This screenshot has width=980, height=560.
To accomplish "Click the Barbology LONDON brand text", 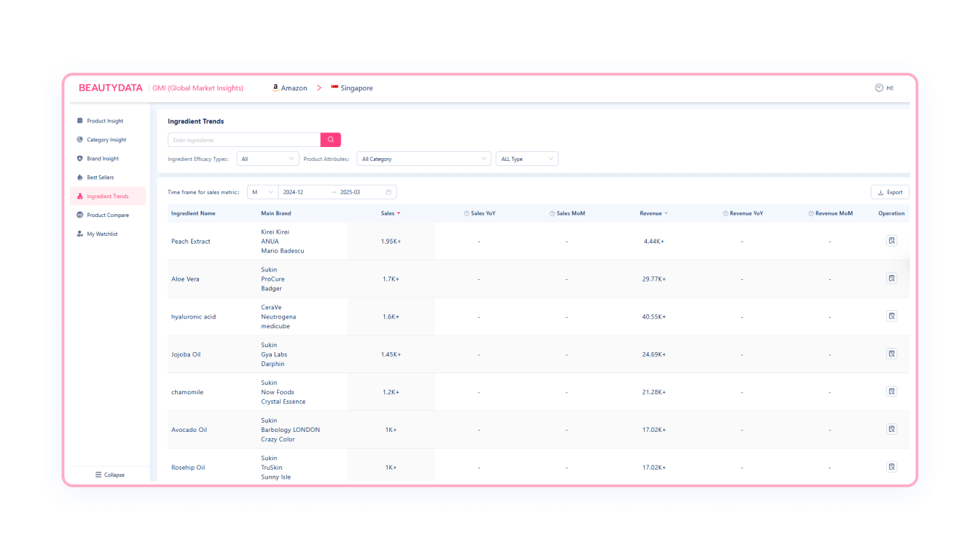I will click(x=290, y=430).
